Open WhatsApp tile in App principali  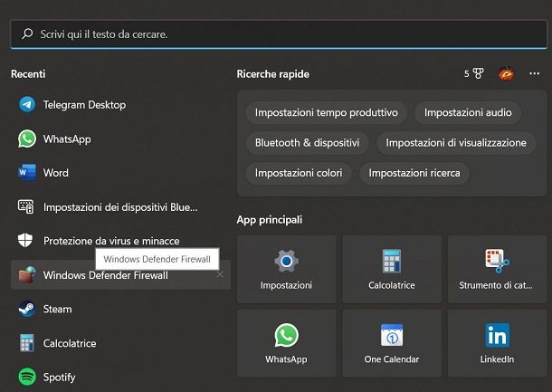pos(286,343)
